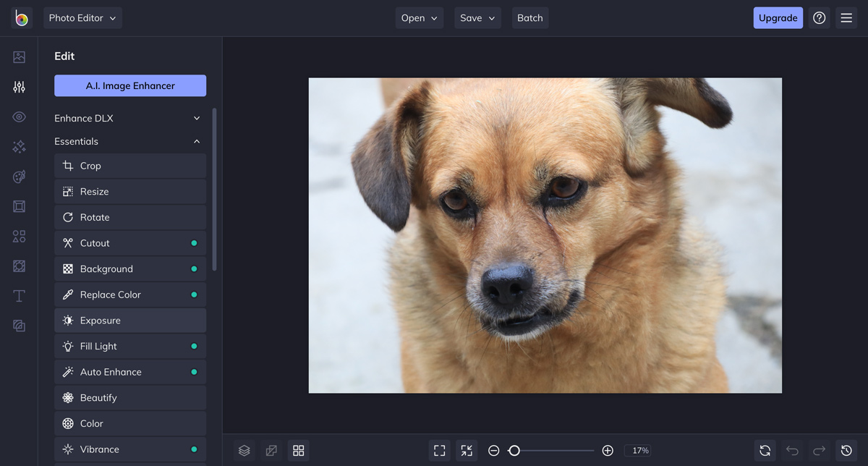Click the undo arrow icon
Image resolution: width=868 pixels, height=466 pixels.
coord(792,451)
